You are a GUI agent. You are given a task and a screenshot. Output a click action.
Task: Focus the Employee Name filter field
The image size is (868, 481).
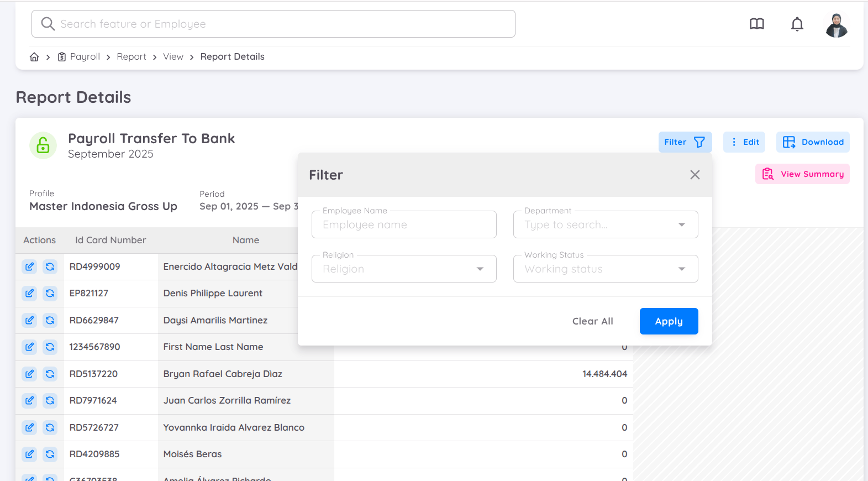tap(403, 224)
